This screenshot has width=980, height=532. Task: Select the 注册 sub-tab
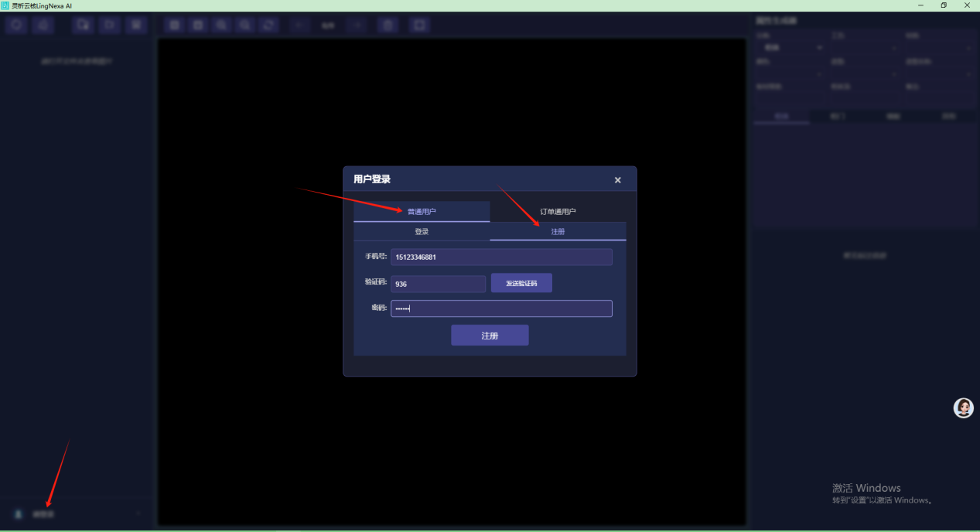(558, 231)
